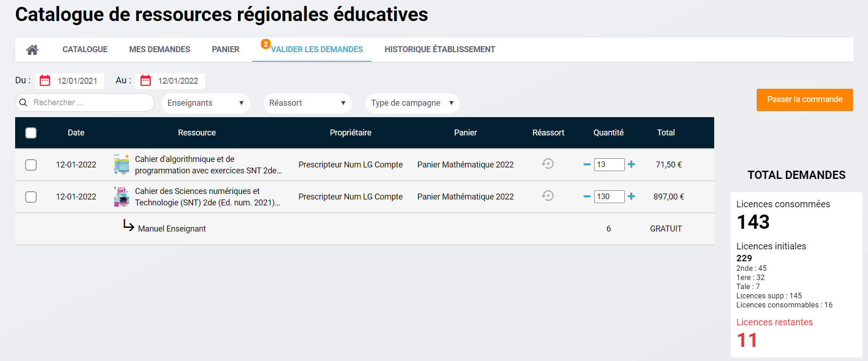Decrease quantity of the 130-license row
Viewport: 868px width, 361px height.
[x=586, y=196]
